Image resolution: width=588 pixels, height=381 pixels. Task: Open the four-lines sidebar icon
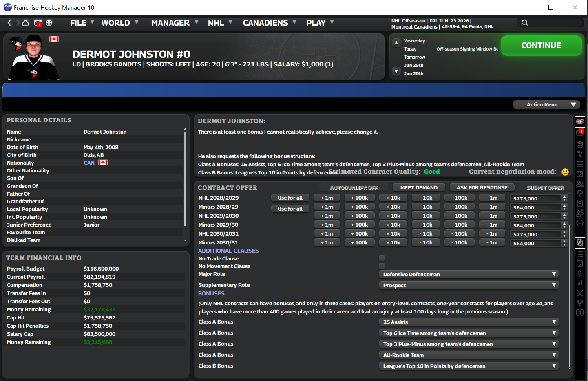coord(580,164)
